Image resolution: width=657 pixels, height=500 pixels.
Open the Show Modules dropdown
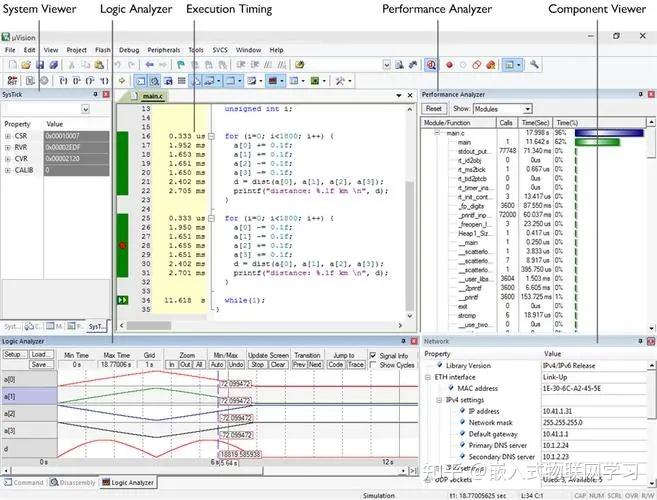527,108
